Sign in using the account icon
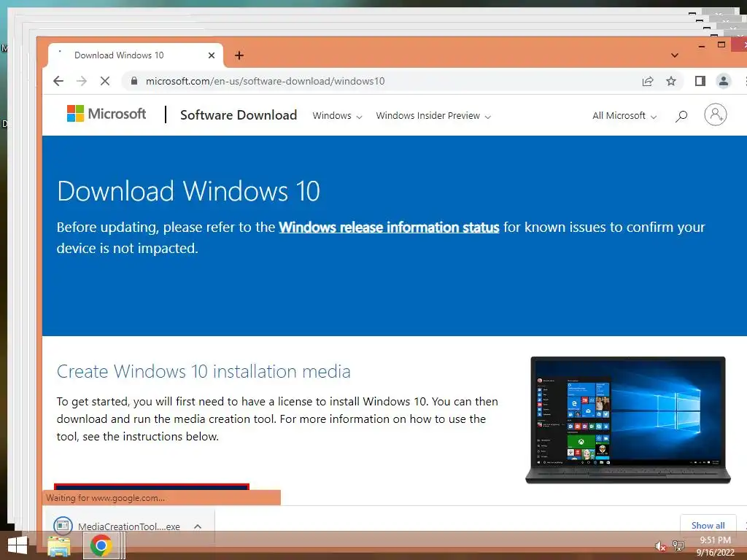Screen dimensions: 747x560 pyautogui.click(x=715, y=114)
